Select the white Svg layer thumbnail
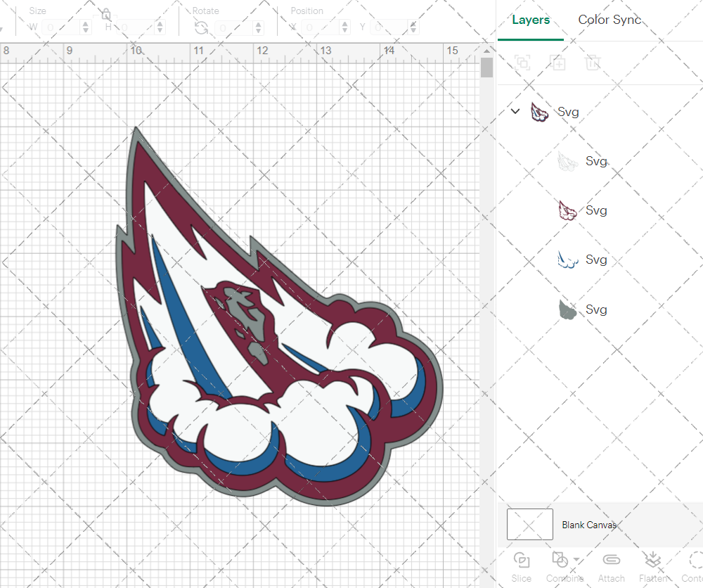This screenshot has height=588, width=703. (x=567, y=161)
